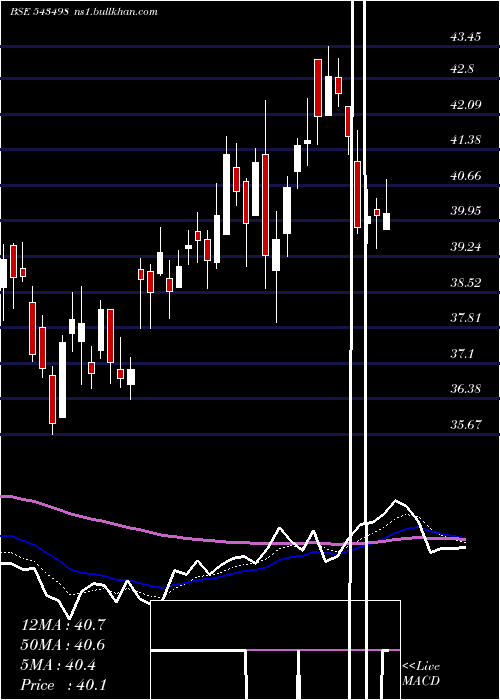
Task: Select the 39.24 price level label
Action: coord(466,246)
